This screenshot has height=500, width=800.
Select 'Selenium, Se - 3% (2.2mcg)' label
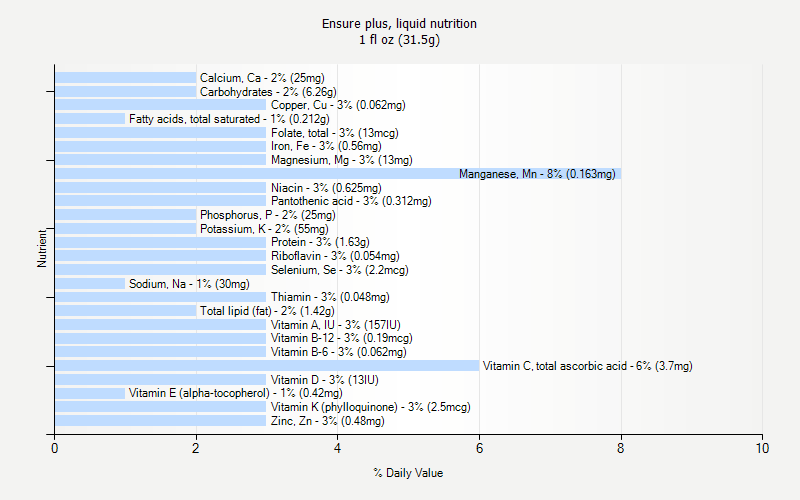(x=340, y=270)
